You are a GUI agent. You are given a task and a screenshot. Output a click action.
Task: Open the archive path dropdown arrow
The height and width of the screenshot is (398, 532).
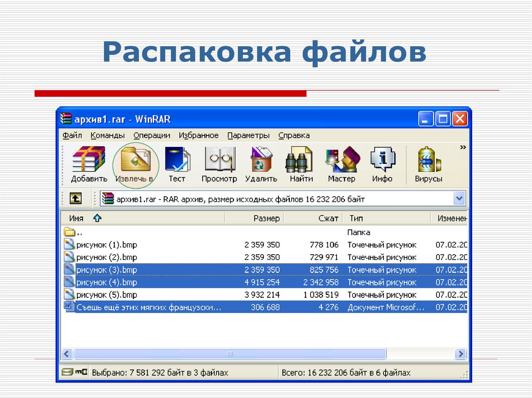tap(459, 198)
